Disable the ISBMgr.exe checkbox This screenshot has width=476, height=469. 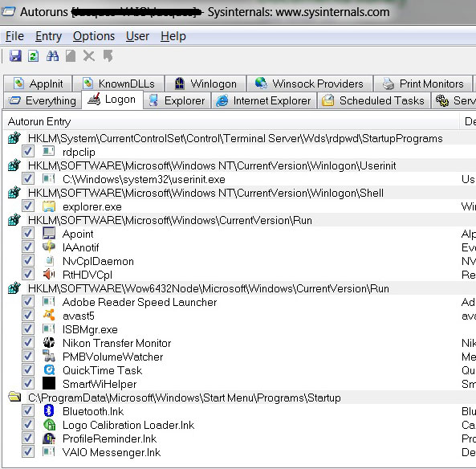28,329
